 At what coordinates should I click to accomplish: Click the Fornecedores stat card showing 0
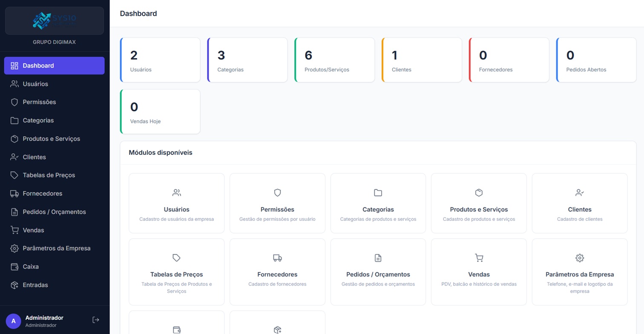[509, 60]
